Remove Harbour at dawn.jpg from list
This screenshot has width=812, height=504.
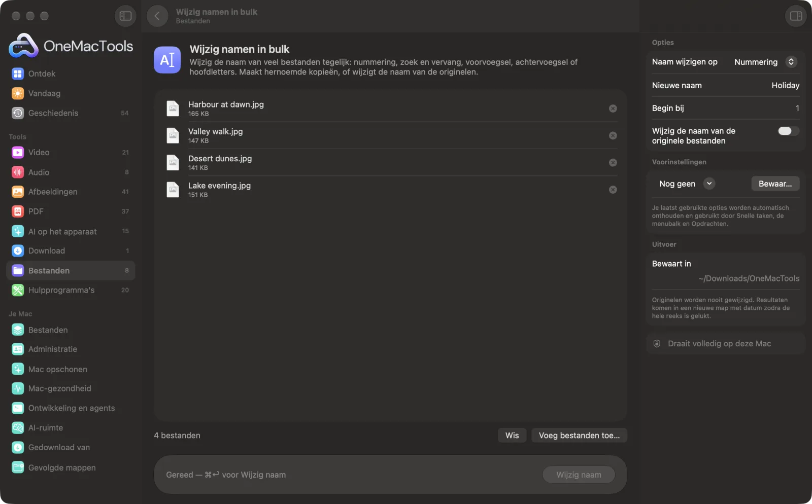point(613,109)
